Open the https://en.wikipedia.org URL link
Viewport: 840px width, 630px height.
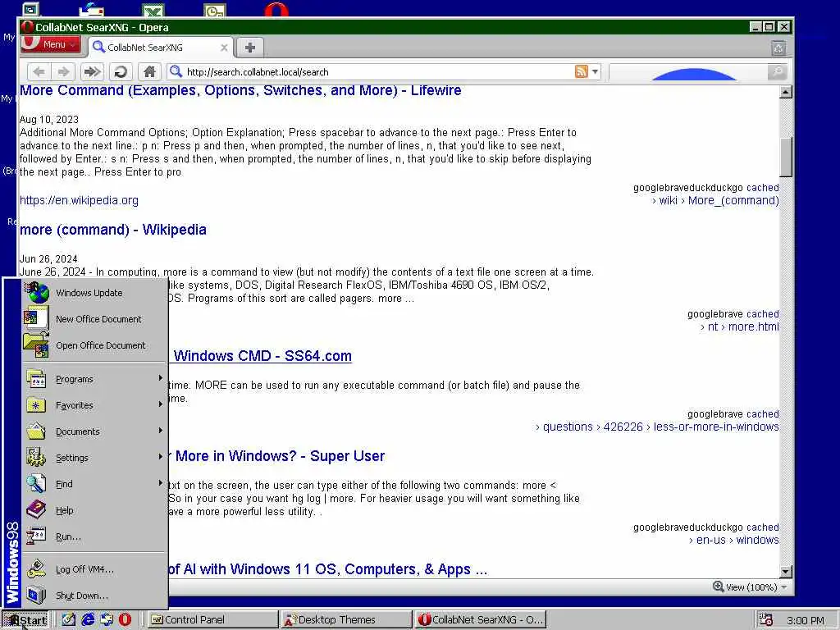[79, 200]
